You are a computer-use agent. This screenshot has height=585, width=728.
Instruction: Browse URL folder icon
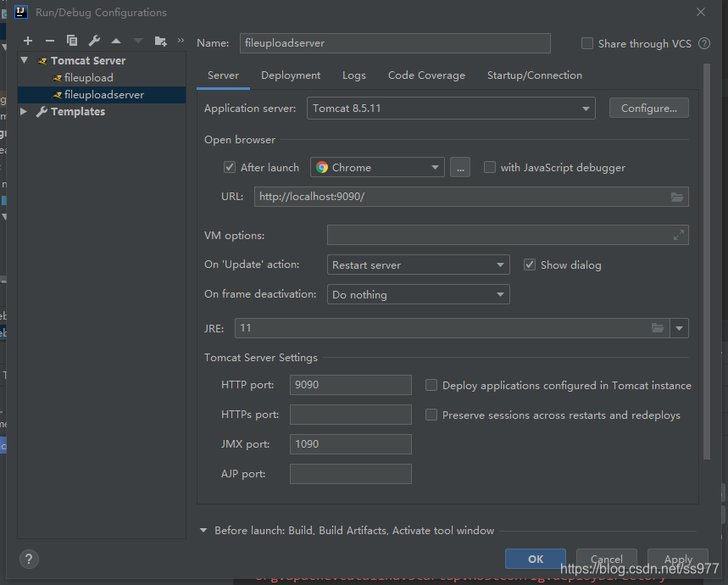(677, 197)
